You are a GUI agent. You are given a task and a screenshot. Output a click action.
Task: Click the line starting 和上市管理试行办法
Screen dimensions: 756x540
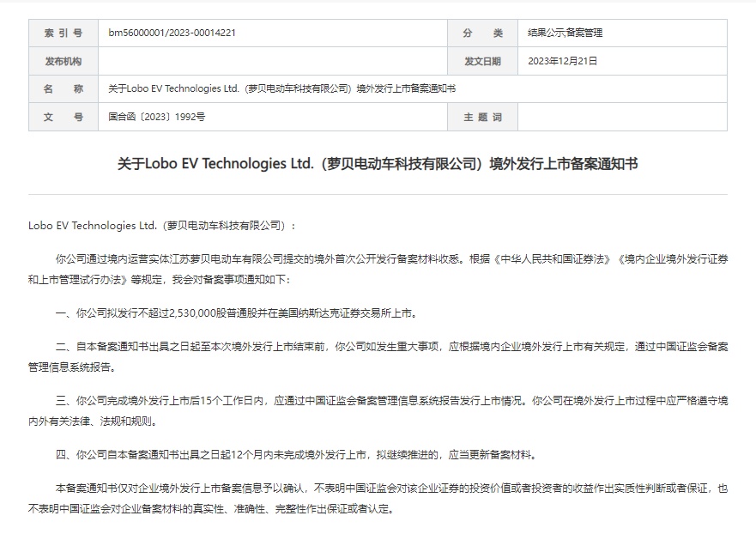(160, 279)
